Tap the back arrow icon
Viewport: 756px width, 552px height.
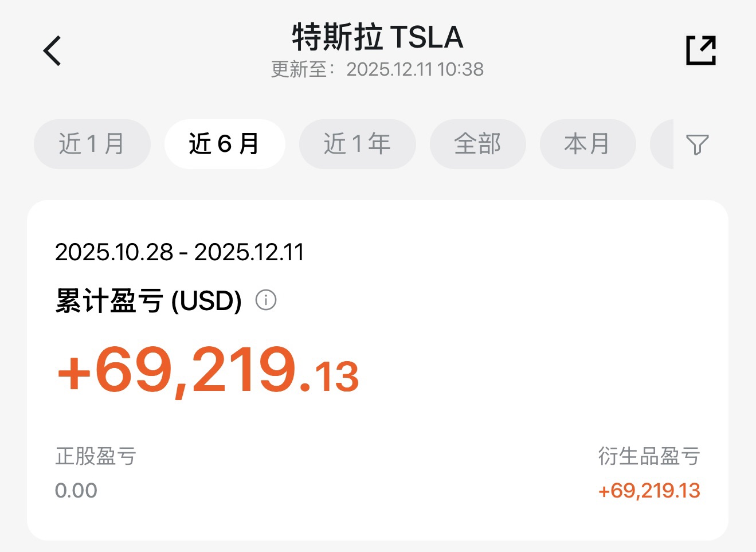(x=52, y=50)
